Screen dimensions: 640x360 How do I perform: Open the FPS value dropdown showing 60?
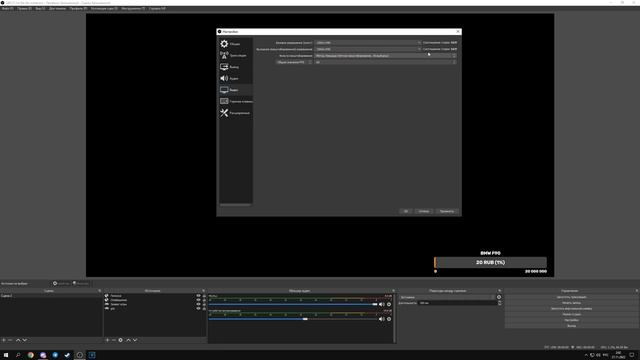[x=385, y=62]
